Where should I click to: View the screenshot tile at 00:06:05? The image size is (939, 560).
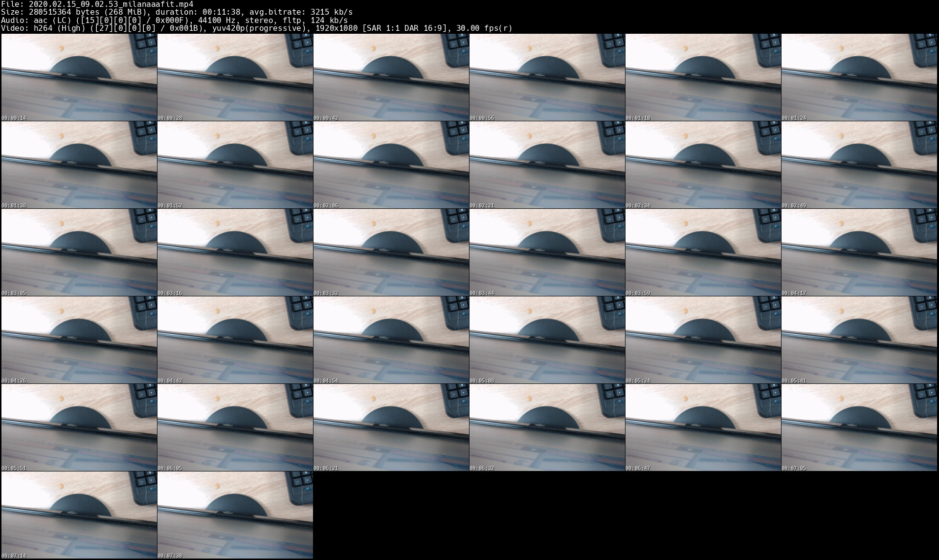(x=235, y=427)
